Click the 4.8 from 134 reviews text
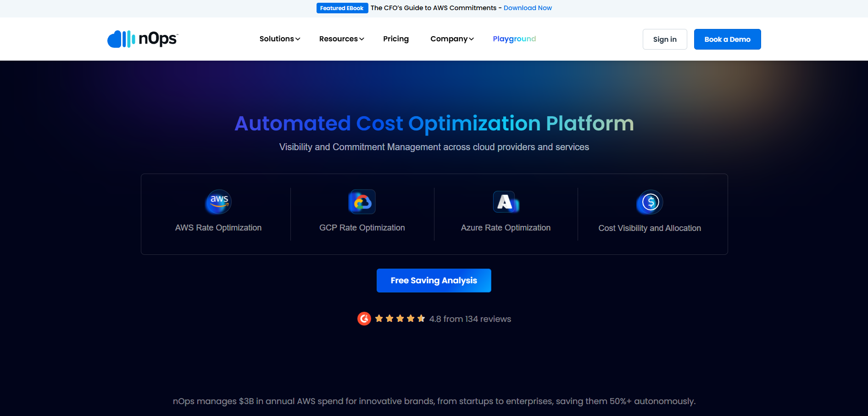868x416 pixels. [x=470, y=319]
